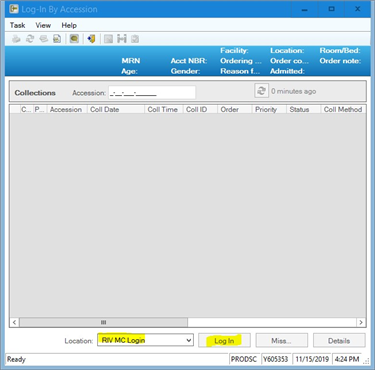The width and height of the screenshot is (375, 370).
Task: Minimize the Log-In By Accession window
Action: pyautogui.click(x=304, y=9)
